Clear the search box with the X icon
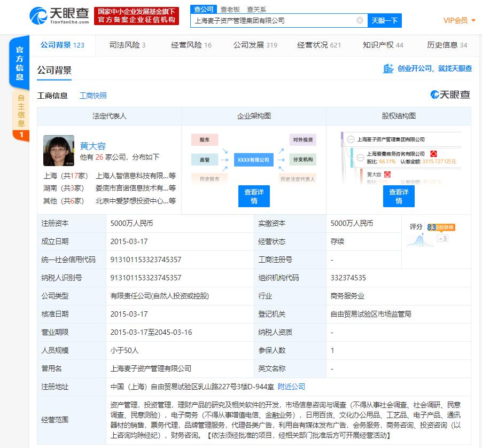The width and height of the screenshot is (482, 448). coord(360,20)
